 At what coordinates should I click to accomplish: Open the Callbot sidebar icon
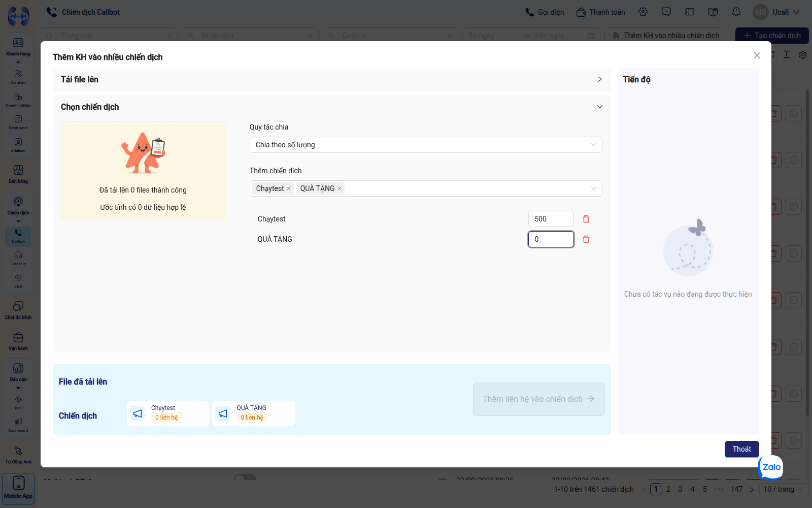18,236
